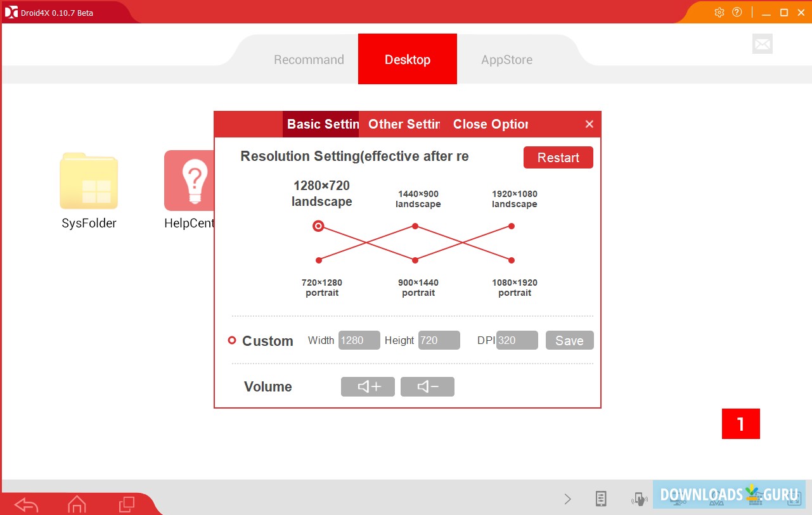812x515 pixels.
Task: Show recent apps overview icon
Action: [x=127, y=504]
